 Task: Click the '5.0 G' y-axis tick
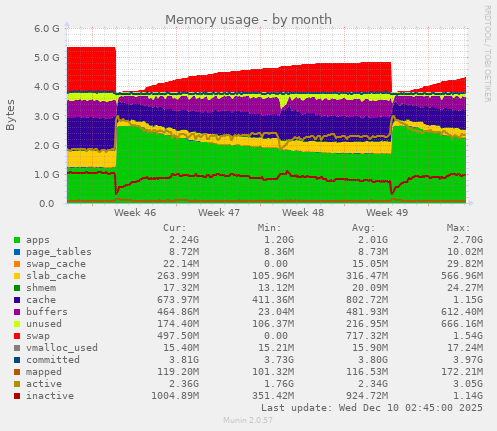47,57
